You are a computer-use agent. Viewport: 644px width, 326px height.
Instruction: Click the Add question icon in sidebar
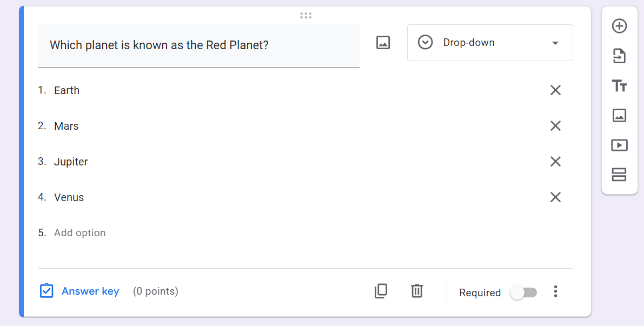point(619,26)
